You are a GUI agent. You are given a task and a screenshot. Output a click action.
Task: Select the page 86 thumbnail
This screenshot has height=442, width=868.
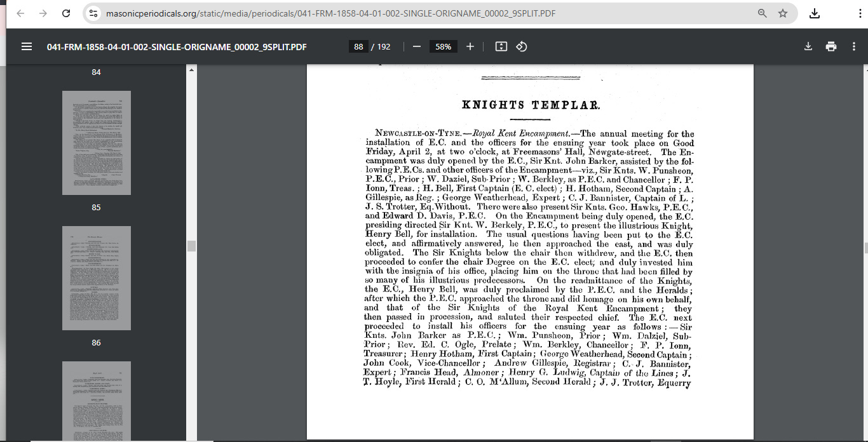click(97, 278)
